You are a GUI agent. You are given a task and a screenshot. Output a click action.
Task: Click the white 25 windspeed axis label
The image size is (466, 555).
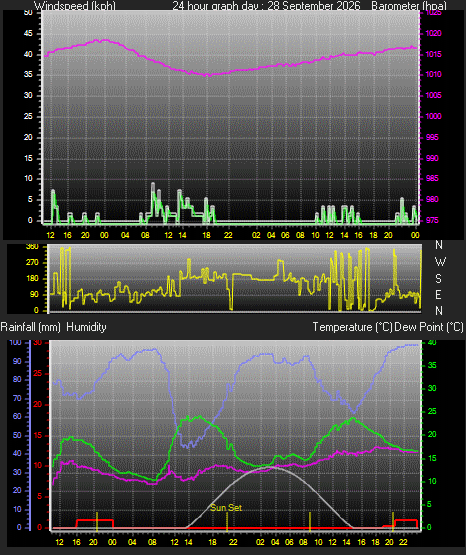pyautogui.click(x=28, y=116)
